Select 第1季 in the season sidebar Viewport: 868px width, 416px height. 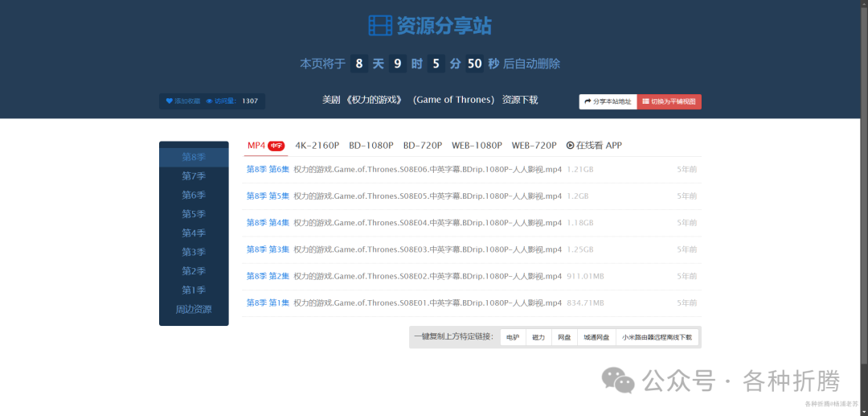[194, 290]
